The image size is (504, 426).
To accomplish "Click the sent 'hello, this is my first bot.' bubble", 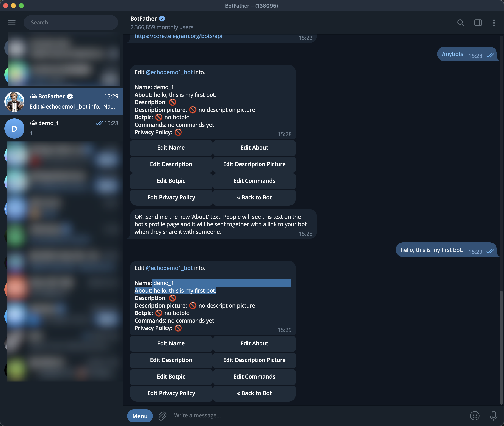I will (446, 250).
